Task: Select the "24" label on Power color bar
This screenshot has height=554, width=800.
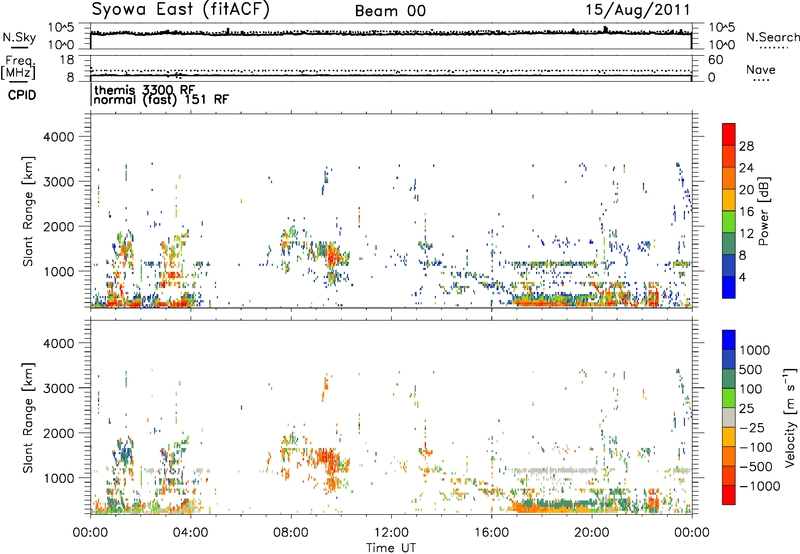Action: 746,168
